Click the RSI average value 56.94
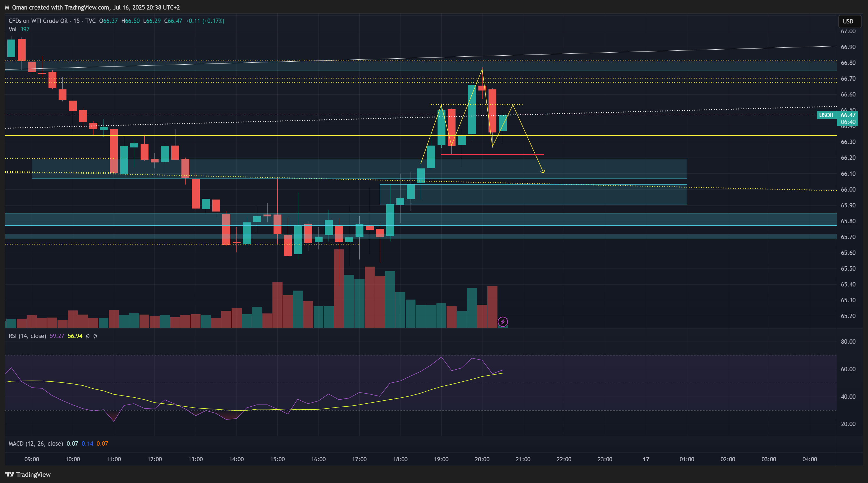 click(x=75, y=336)
